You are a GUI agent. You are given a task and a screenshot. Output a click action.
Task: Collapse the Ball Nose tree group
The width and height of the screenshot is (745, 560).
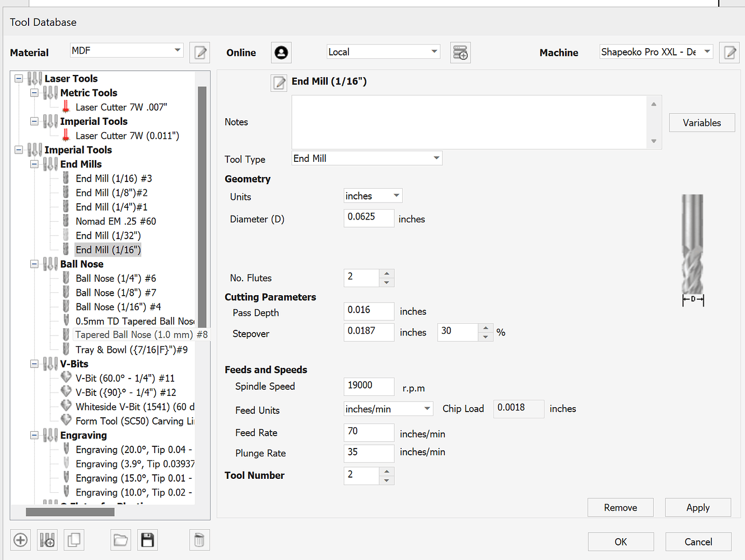click(34, 264)
